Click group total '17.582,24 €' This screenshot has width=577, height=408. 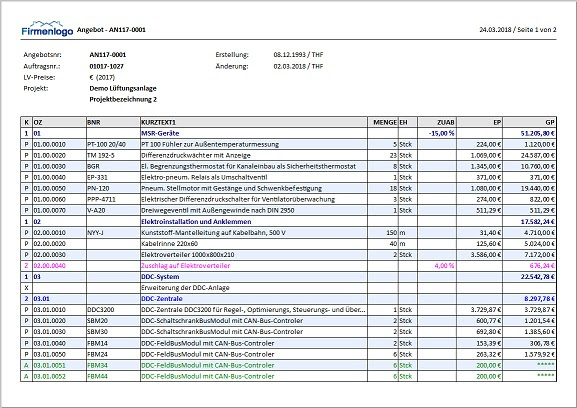click(x=538, y=222)
